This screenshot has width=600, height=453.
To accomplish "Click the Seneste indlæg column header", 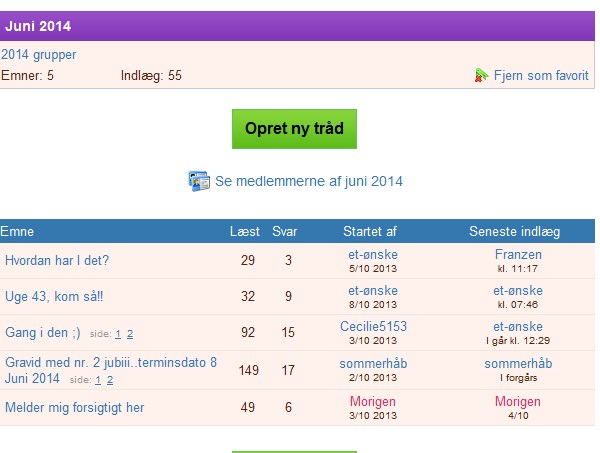I will tap(514, 231).
